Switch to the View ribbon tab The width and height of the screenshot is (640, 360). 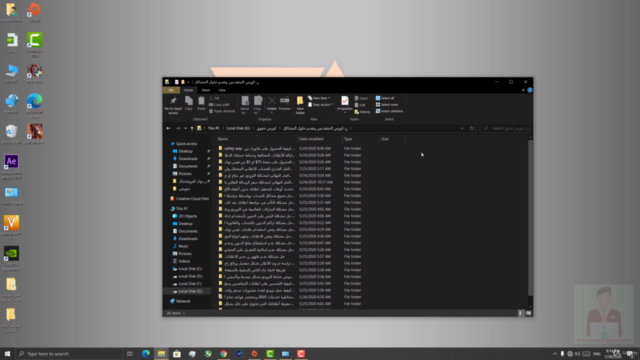(222, 90)
